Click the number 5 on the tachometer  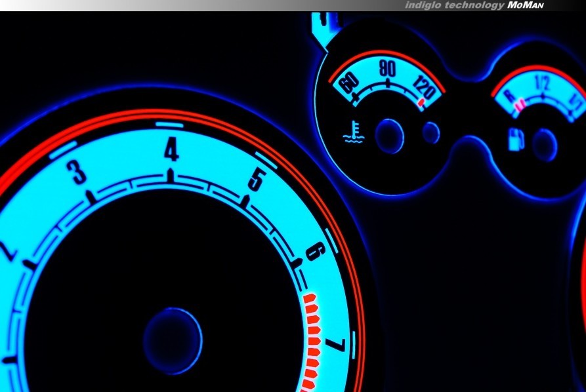pos(257,180)
